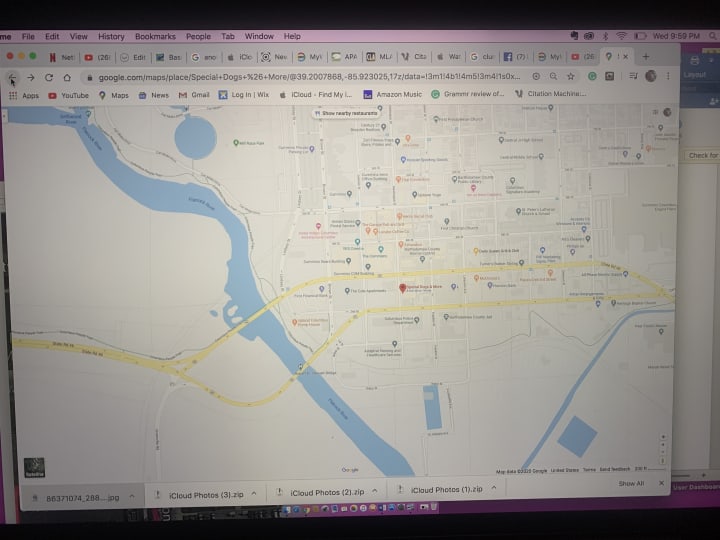Expand options for iCloud Photos (2).zip
The height and width of the screenshot is (540, 720).
(375, 491)
